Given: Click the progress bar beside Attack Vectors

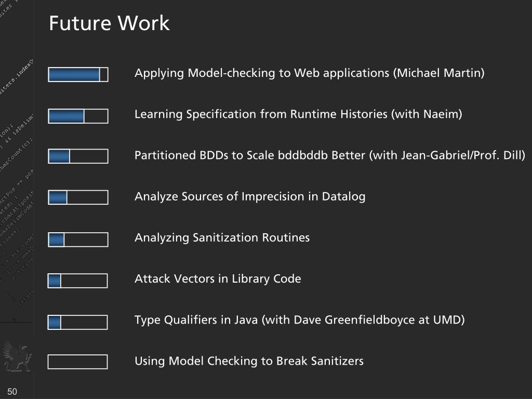Looking at the screenshot, I should [77, 281].
